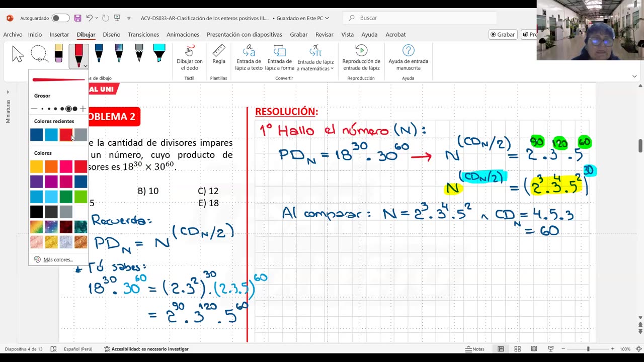Choose the largest thickness dot
Screen dimensions: 644x362
coord(75,109)
